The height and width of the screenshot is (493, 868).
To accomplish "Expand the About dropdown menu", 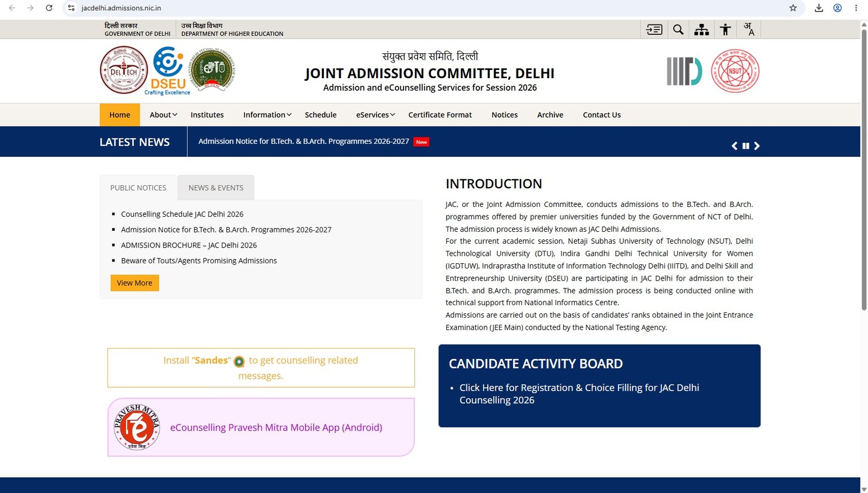I will click(163, 115).
